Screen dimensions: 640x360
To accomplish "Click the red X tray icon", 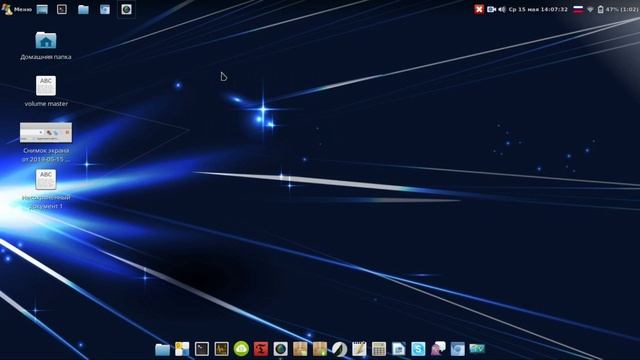I will 479,9.
